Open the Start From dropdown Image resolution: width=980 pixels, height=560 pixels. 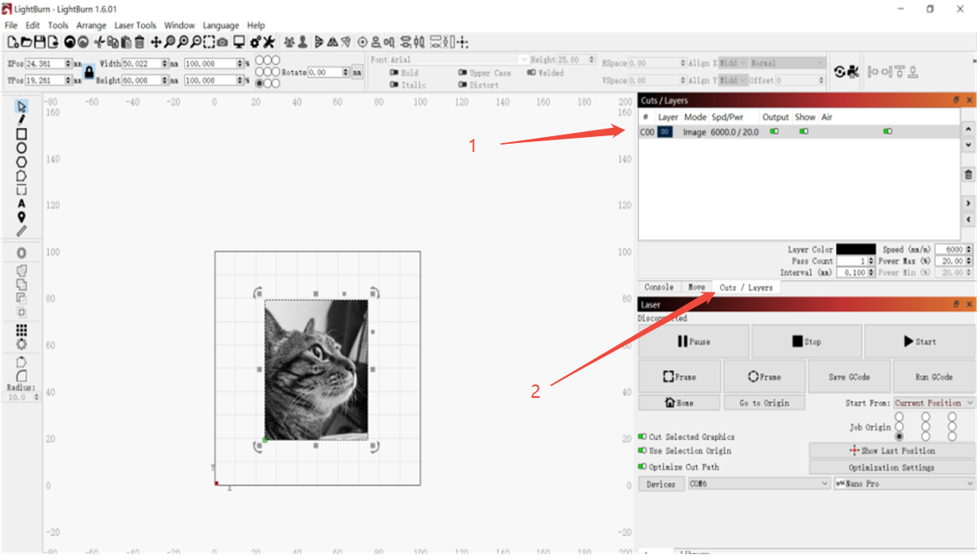[933, 403]
